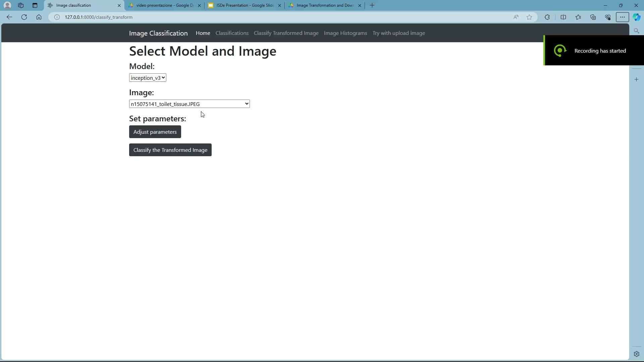Minimize the browser window

[605, 5]
